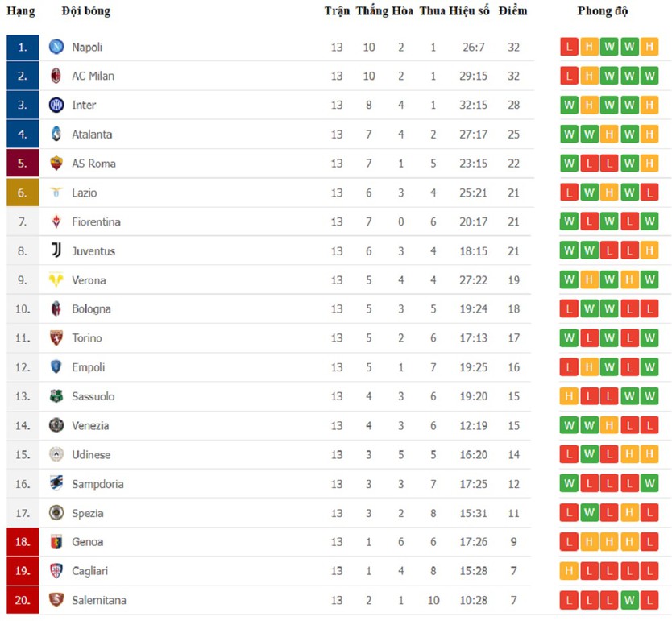The width and height of the screenshot is (672, 621).
Task: Click Cagliari's orange H form badge
Action: 569,571
